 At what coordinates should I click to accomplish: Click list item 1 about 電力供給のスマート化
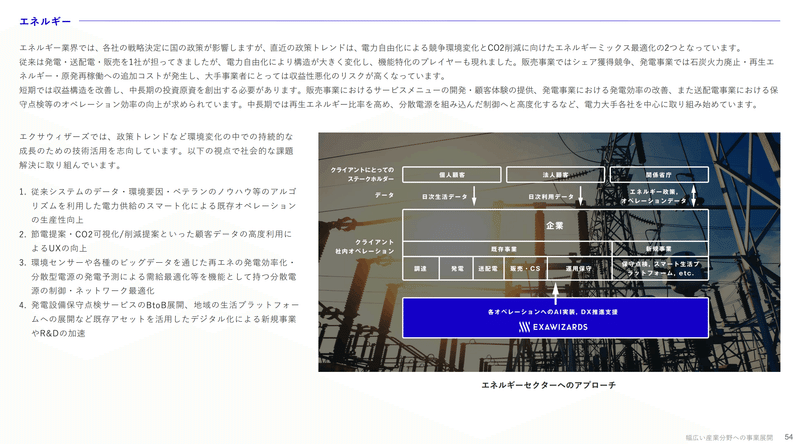point(158,206)
